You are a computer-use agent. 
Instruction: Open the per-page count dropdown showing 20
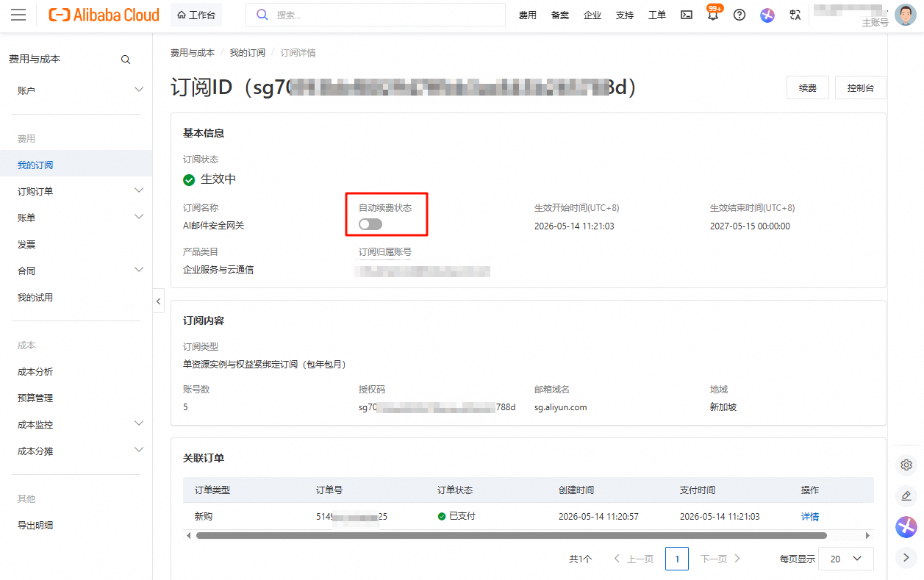click(x=846, y=559)
